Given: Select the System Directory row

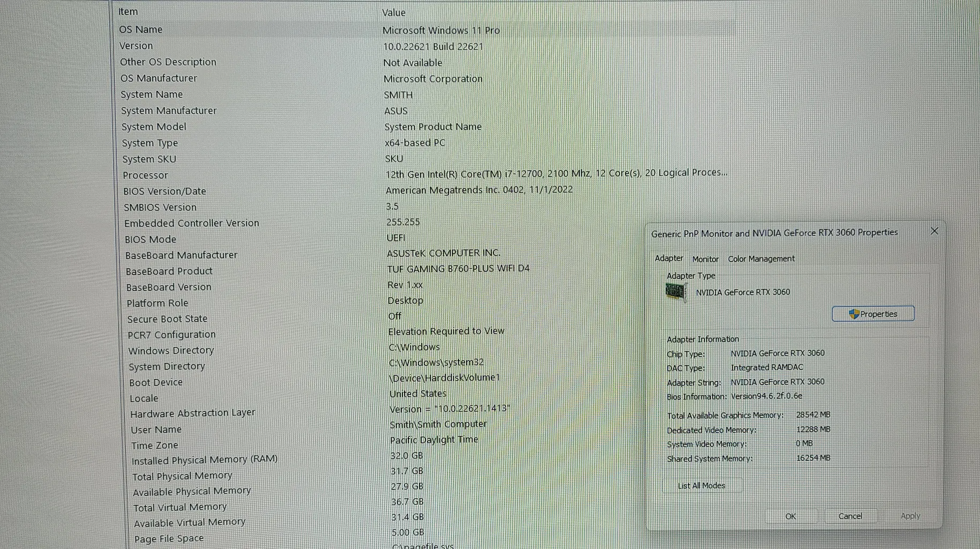Looking at the screenshot, I should click(x=167, y=367).
